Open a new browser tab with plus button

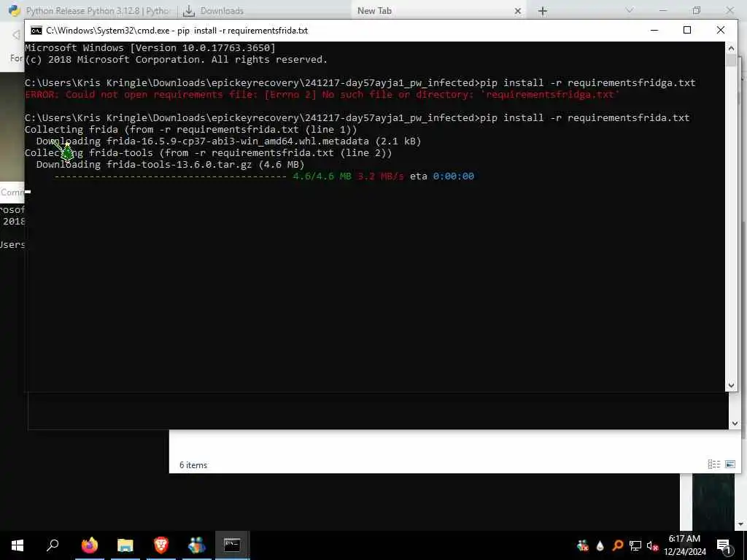pyautogui.click(x=543, y=11)
